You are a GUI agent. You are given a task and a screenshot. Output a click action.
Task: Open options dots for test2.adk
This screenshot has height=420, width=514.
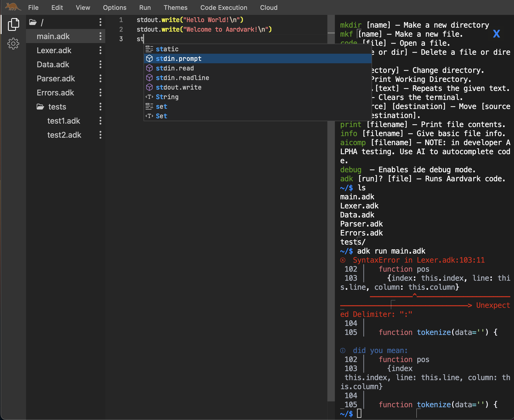pos(100,135)
